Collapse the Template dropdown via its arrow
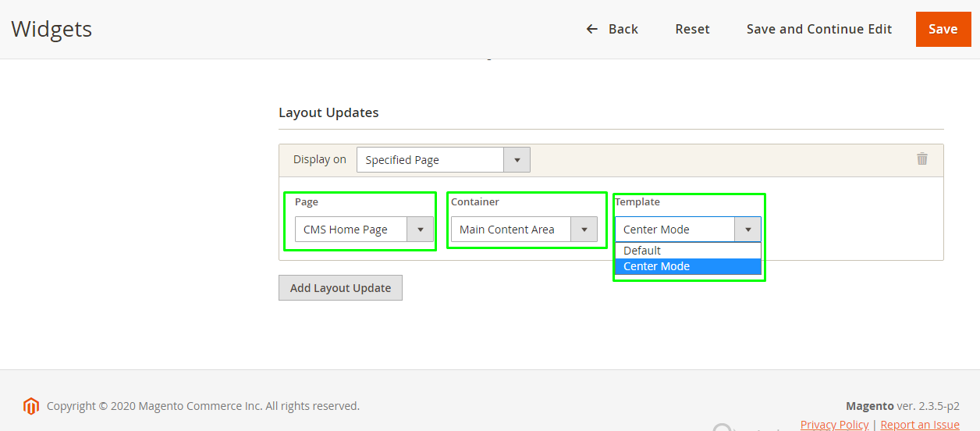This screenshot has width=980, height=431. coord(747,230)
